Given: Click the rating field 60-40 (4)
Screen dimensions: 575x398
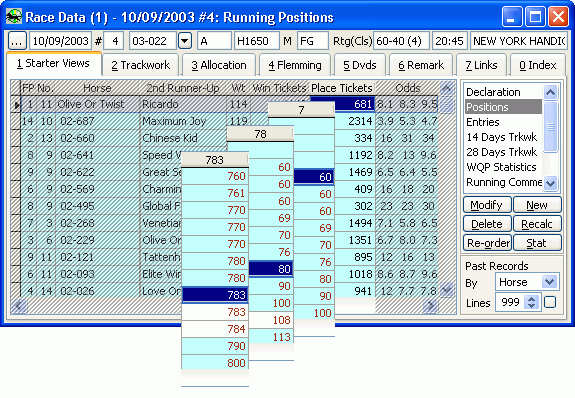Looking at the screenshot, I should click(401, 41).
